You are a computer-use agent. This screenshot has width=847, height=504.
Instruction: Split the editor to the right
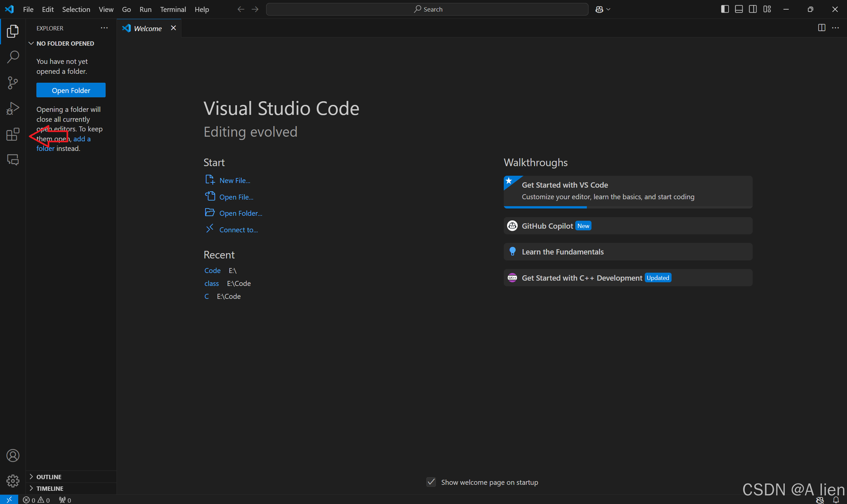click(x=821, y=28)
